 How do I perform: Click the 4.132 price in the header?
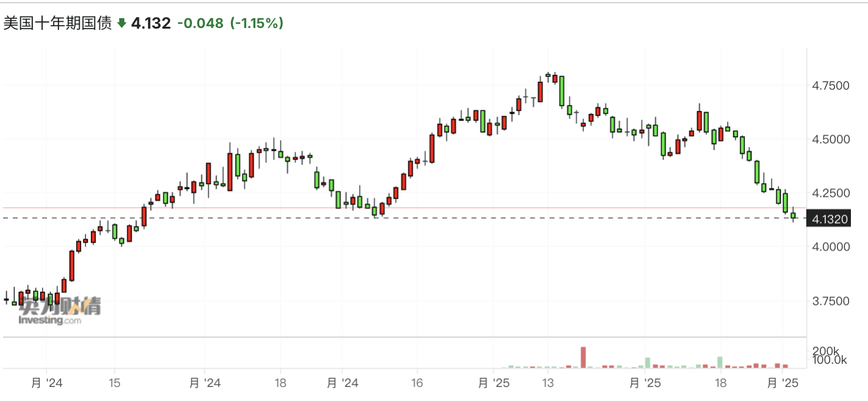point(151,23)
